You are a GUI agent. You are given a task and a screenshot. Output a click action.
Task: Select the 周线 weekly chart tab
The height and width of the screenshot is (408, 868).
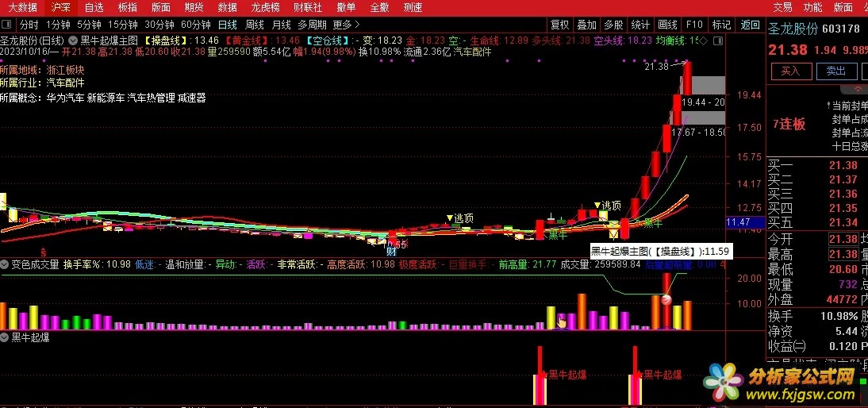(x=255, y=25)
